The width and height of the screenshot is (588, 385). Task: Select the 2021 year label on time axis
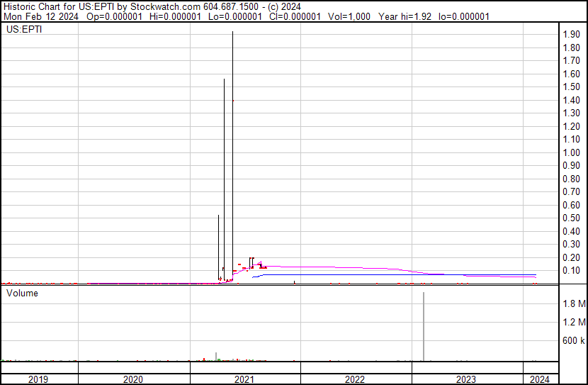(x=244, y=379)
